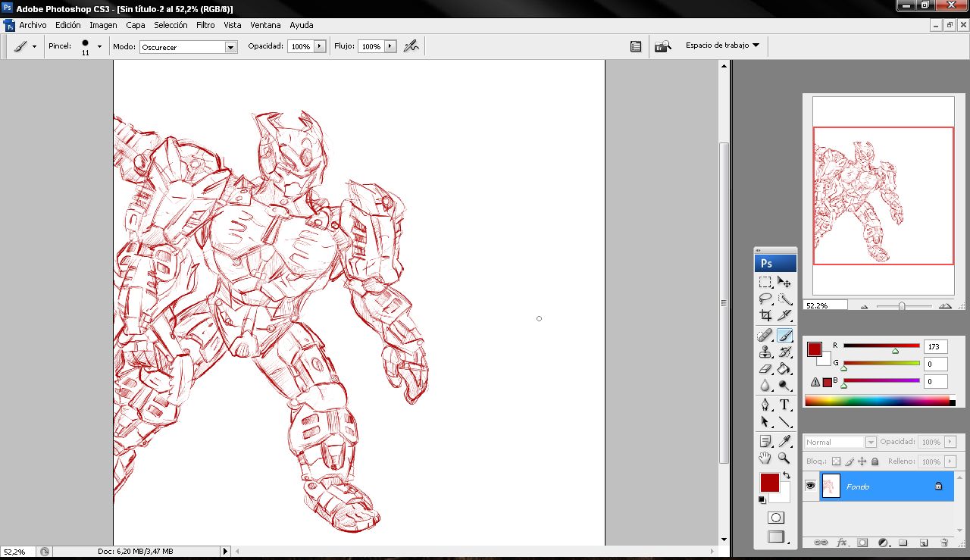The image size is (970, 560).
Task: Click the R value input field
Action: [x=935, y=346]
